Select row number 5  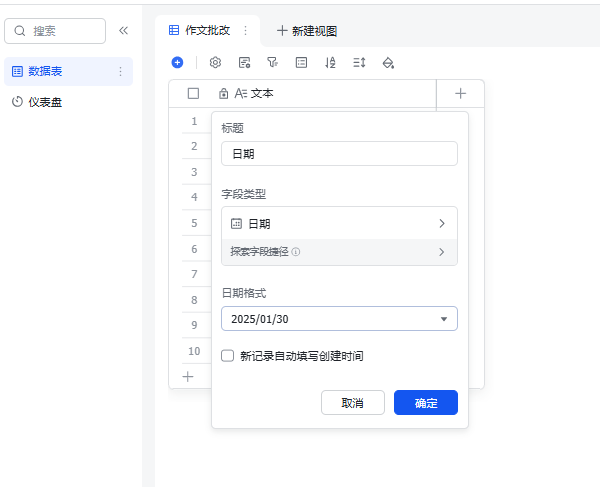pos(194,223)
